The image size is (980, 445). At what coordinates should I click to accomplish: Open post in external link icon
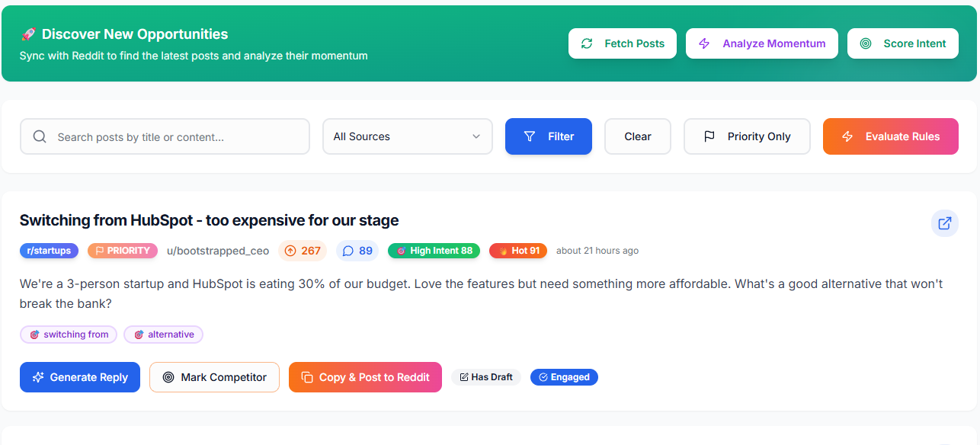tap(944, 223)
